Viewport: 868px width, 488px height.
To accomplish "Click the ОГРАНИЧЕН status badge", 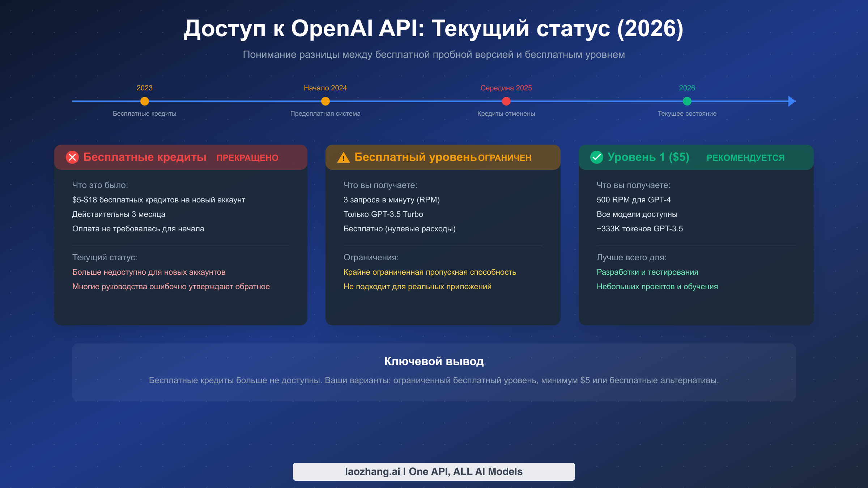I will [x=505, y=158].
